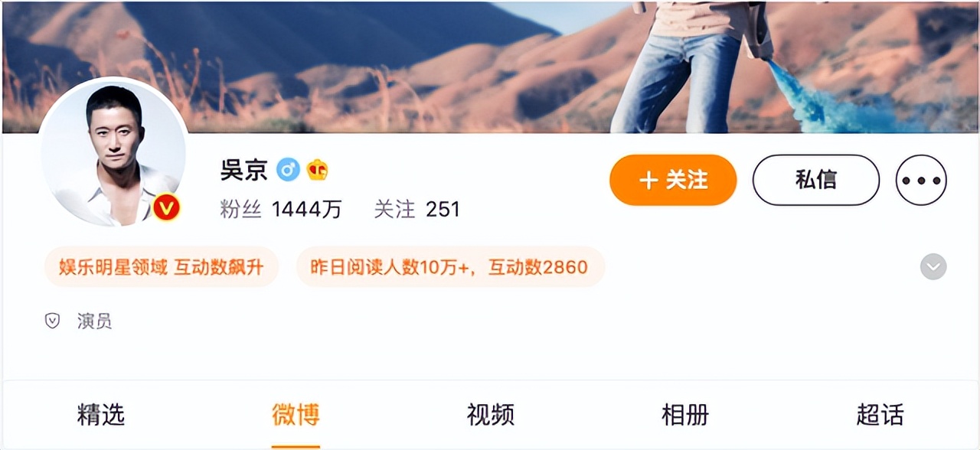Switch to the 精选 tab
The height and width of the screenshot is (450, 980).
tap(101, 415)
